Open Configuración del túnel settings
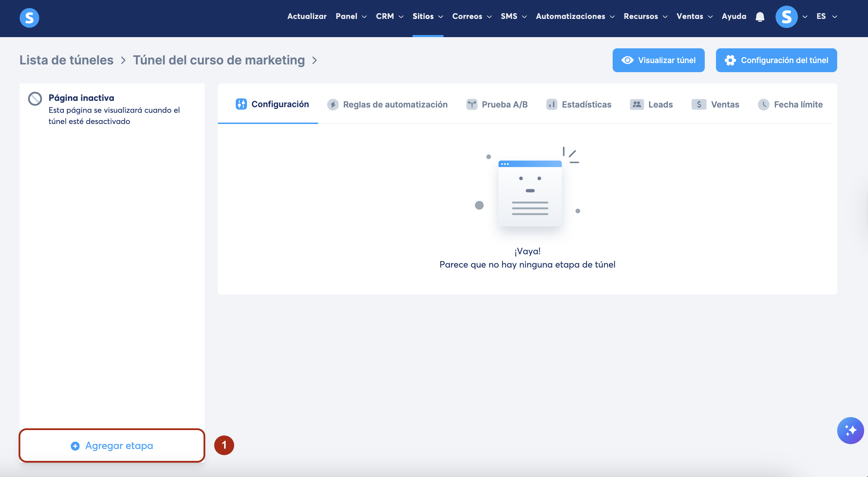Image resolution: width=868 pixels, height=477 pixels. (776, 60)
